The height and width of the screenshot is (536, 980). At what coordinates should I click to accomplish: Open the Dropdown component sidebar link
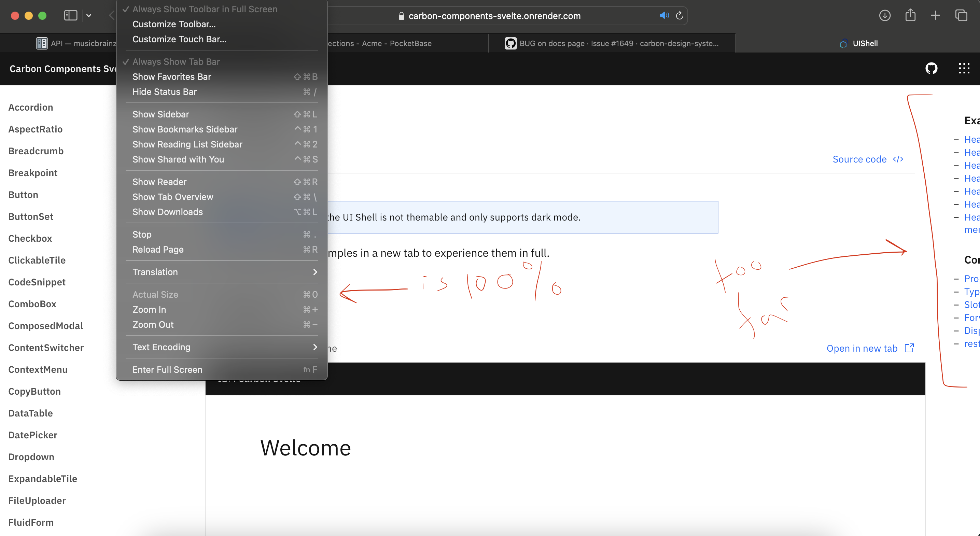(x=31, y=457)
